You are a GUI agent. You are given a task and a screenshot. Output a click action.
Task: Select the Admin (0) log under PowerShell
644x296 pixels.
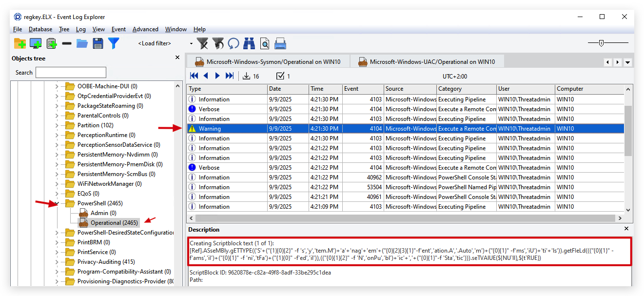[x=103, y=213]
